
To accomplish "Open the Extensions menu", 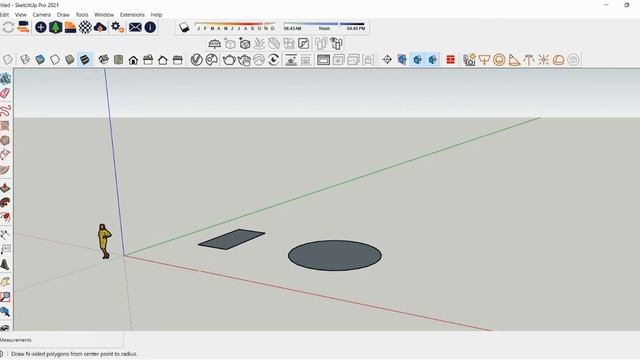I will pyautogui.click(x=132, y=15).
